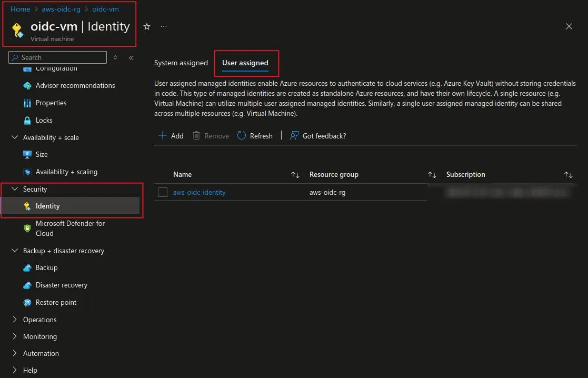Select the User assigned tab
The image size is (588, 378).
(245, 63)
